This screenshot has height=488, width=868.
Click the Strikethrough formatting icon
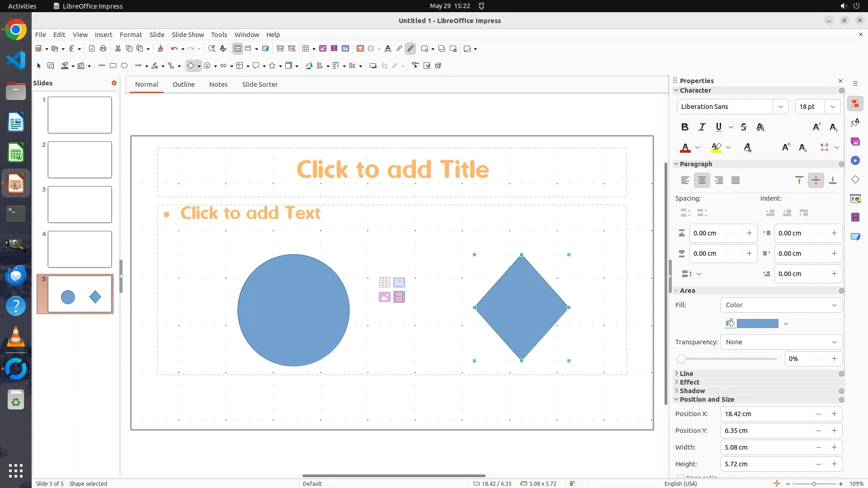coord(743,127)
